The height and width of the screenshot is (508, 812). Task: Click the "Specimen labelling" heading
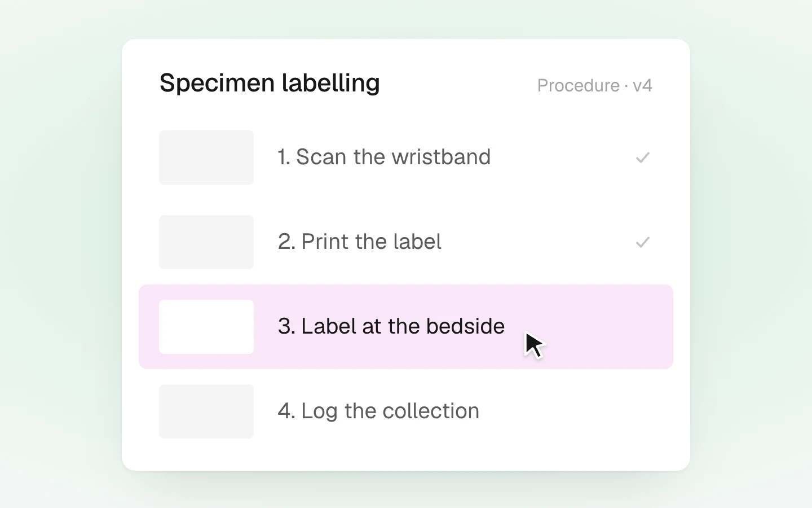(x=270, y=83)
